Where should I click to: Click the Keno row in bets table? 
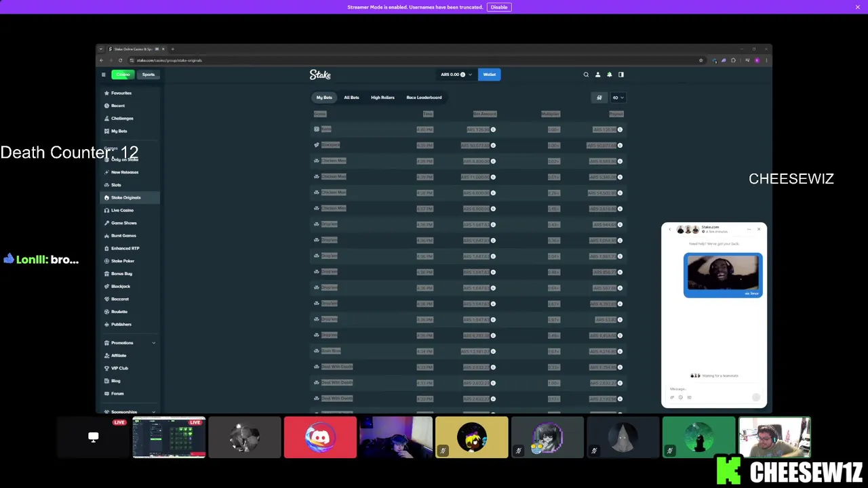[468, 129]
